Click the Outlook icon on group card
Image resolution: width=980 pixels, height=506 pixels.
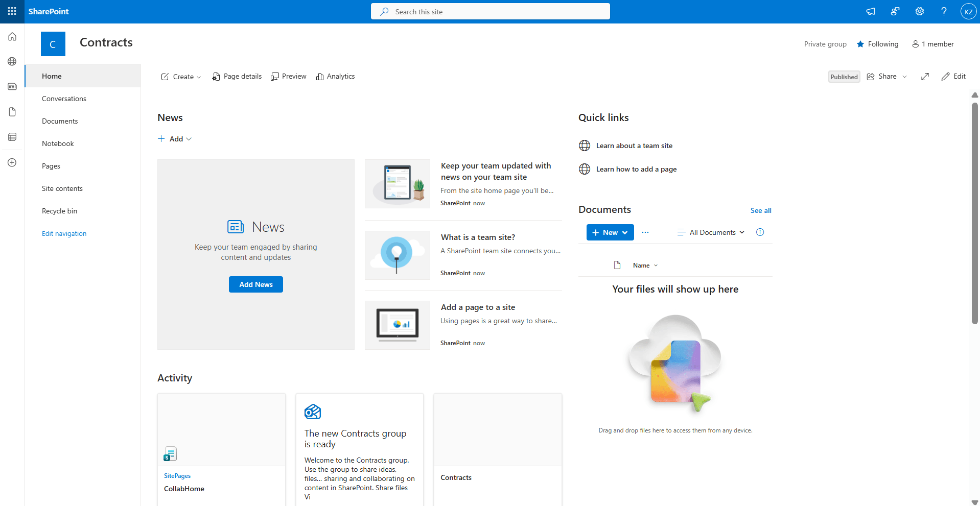pyautogui.click(x=313, y=412)
